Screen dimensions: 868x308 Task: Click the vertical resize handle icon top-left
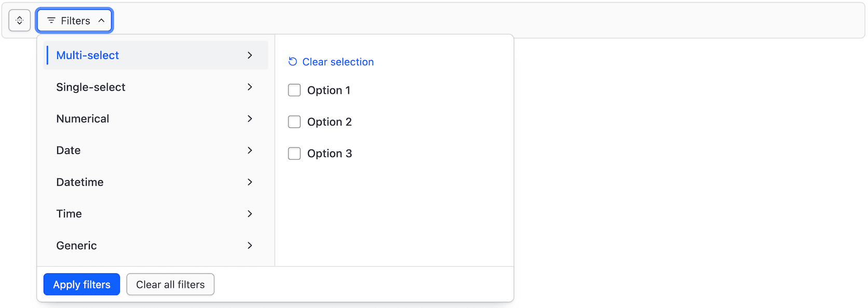19,20
